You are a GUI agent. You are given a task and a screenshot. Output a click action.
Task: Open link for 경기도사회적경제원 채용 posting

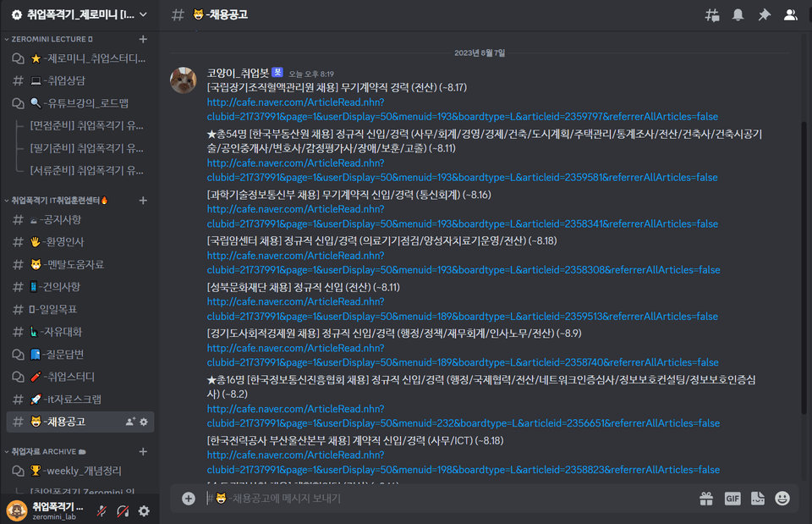pyautogui.click(x=463, y=355)
